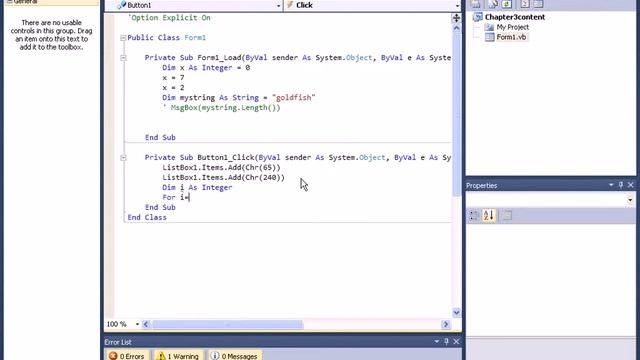
Task: Place cursor at end of For i= line
Action: [190, 198]
